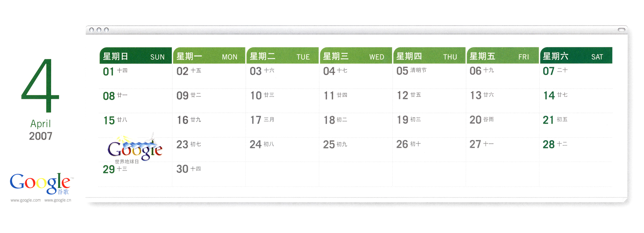Open the www.google.cn link
This screenshot has width=644, height=233.
tap(58, 200)
